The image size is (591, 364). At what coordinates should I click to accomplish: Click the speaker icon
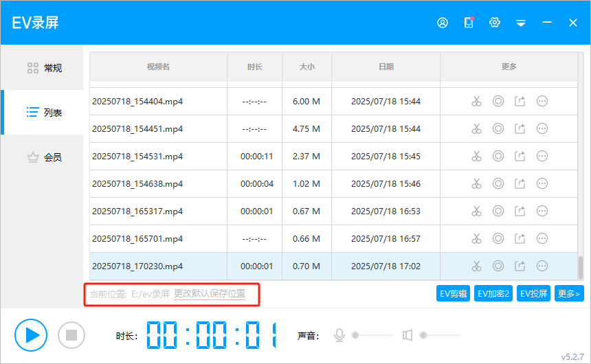[408, 335]
